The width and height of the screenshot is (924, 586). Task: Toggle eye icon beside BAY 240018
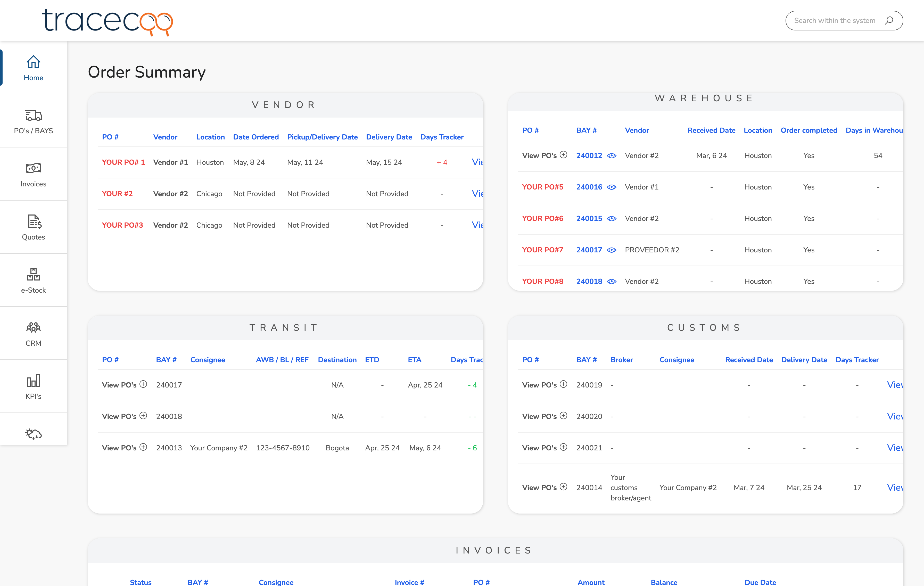click(x=612, y=282)
